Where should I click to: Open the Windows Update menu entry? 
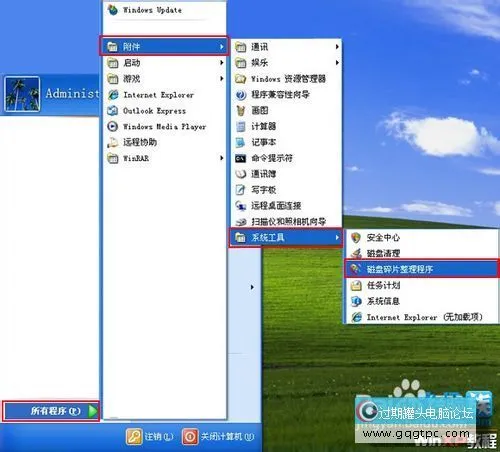(x=165, y=10)
